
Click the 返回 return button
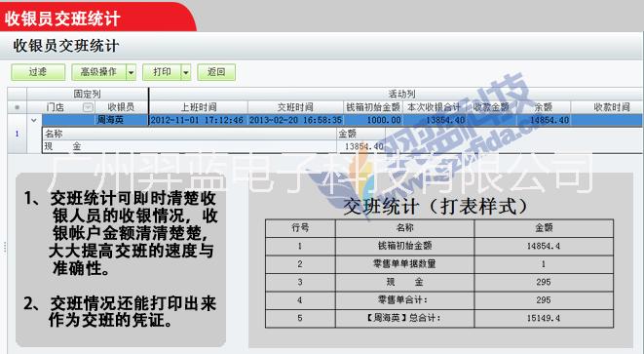pyautogui.click(x=216, y=72)
